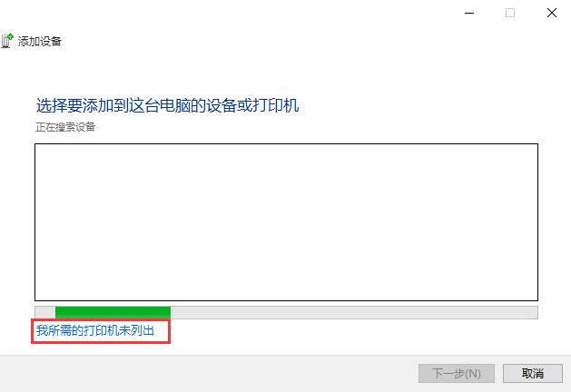Click the Add Device icon in the title
Viewport: 571px width, 392px height.
pos(7,41)
